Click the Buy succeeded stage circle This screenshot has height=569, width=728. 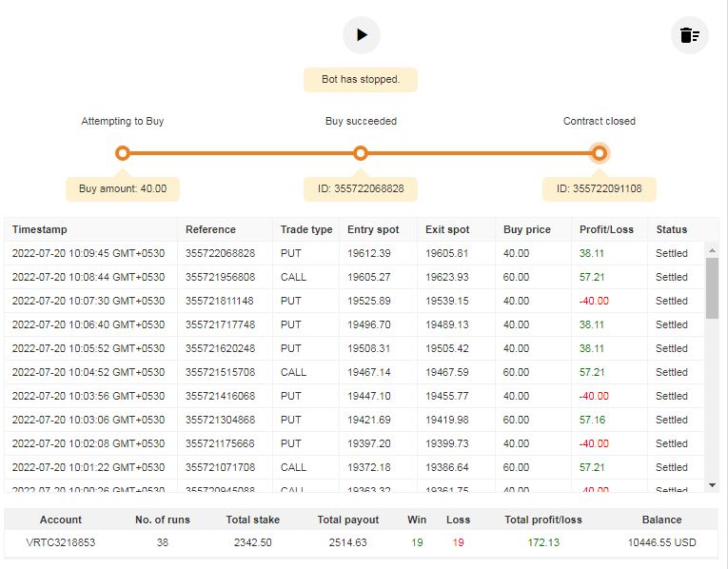(x=361, y=153)
